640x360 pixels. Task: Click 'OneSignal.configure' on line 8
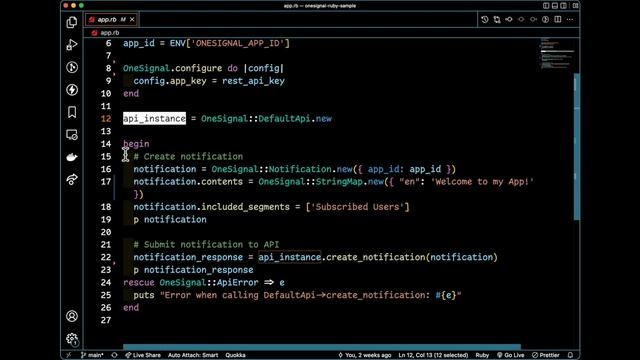tap(173, 68)
